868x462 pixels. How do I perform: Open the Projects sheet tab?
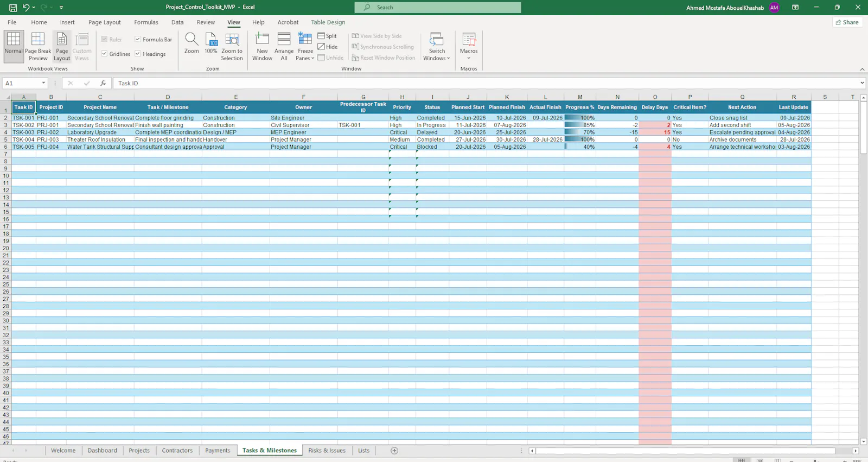coord(139,451)
